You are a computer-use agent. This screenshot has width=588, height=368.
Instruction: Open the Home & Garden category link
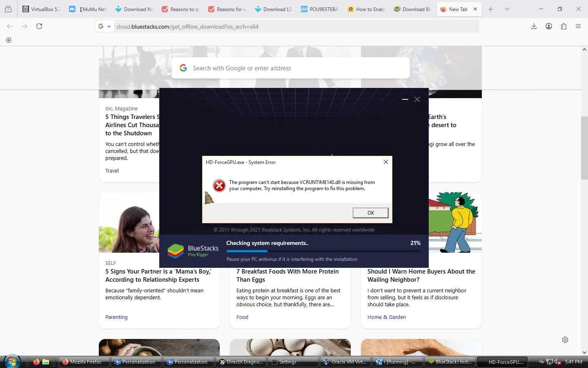pos(387,317)
